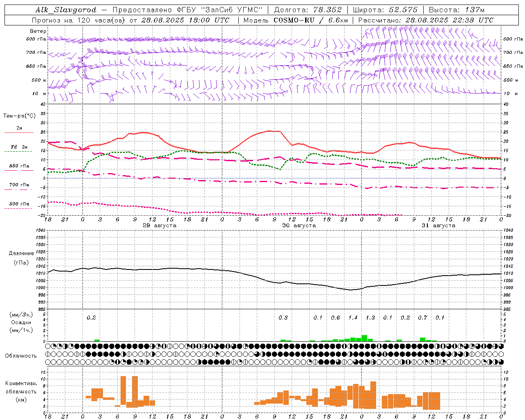The image size is (525, 420).
Task: Click the (км) unit under convective cloudiness
Action: (x=21, y=400)
